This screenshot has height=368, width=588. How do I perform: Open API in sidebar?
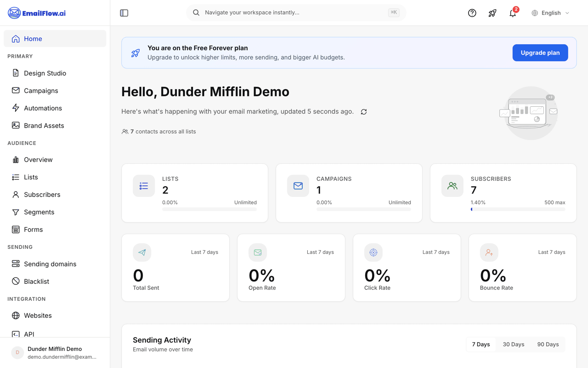[55, 334]
